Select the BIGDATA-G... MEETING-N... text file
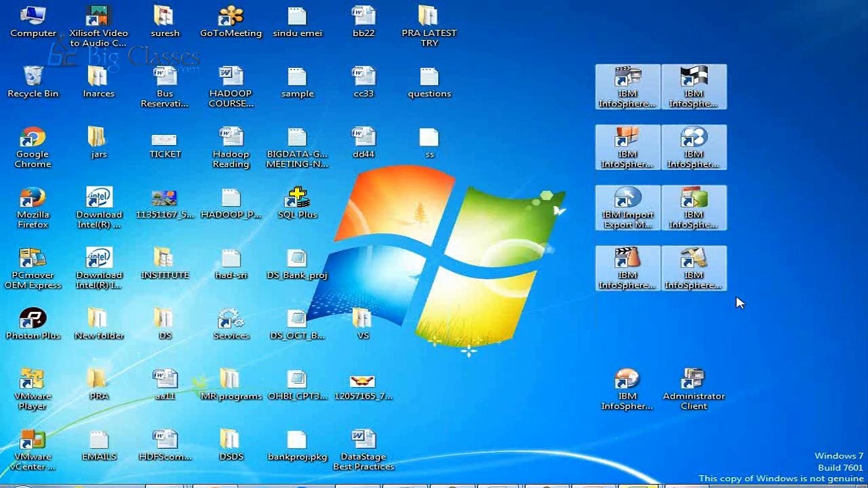The height and width of the screenshot is (488, 868). (297, 148)
